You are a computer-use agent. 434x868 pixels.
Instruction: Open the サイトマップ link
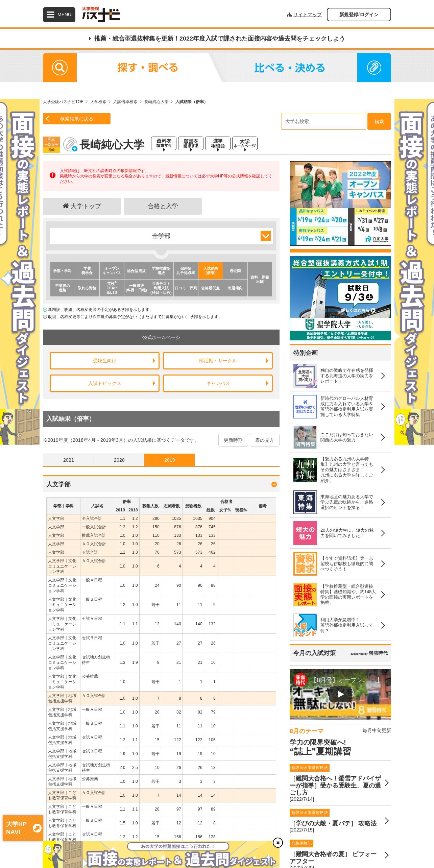(308, 15)
